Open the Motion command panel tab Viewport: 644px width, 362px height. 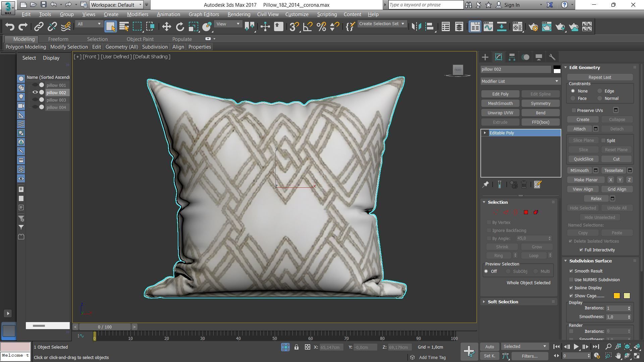pos(526,57)
